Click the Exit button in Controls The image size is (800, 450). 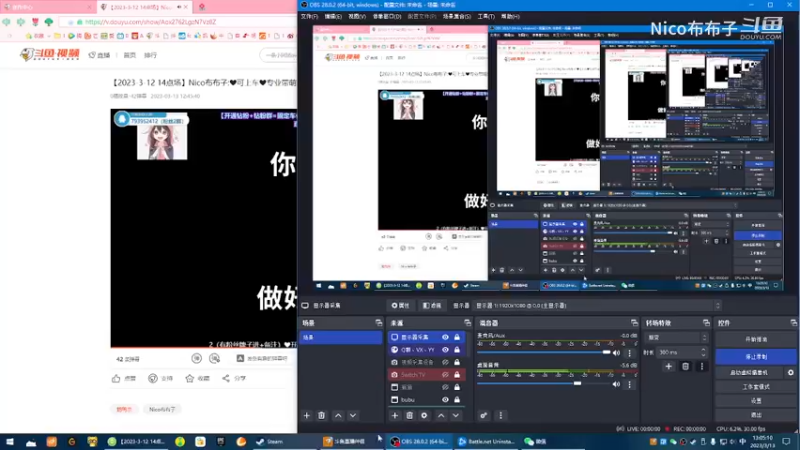click(x=756, y=415)
